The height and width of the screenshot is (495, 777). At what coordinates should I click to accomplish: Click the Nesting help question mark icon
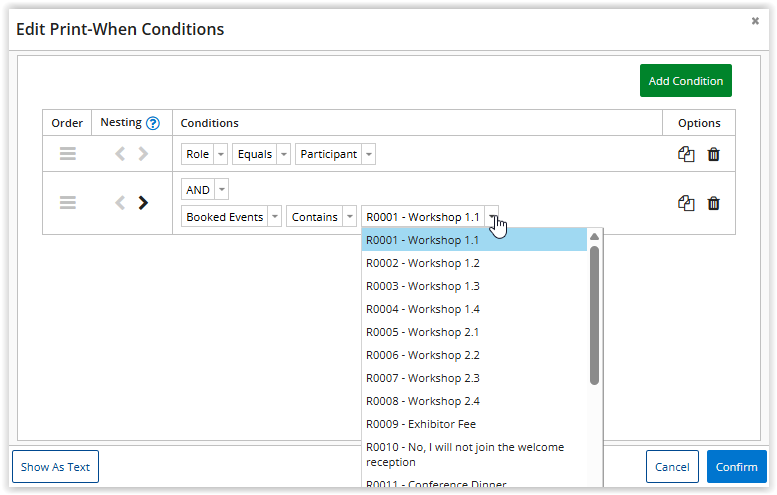click(x=153, y=123)
